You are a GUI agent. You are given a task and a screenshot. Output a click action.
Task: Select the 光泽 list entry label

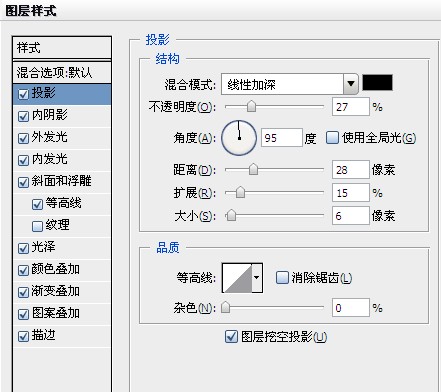(43, 247)
